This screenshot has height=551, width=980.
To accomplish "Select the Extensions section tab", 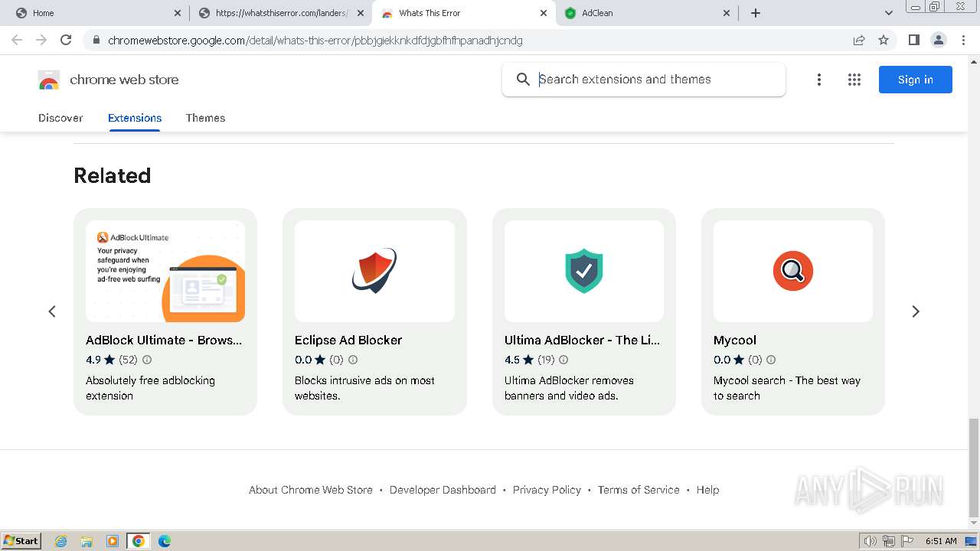I will point(135,118).
